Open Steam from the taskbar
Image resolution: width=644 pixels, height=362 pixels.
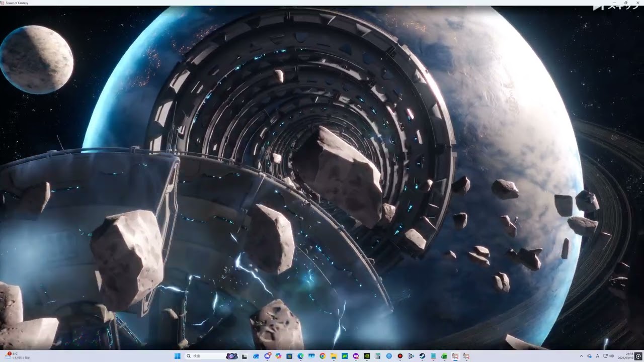coord(422,356)
